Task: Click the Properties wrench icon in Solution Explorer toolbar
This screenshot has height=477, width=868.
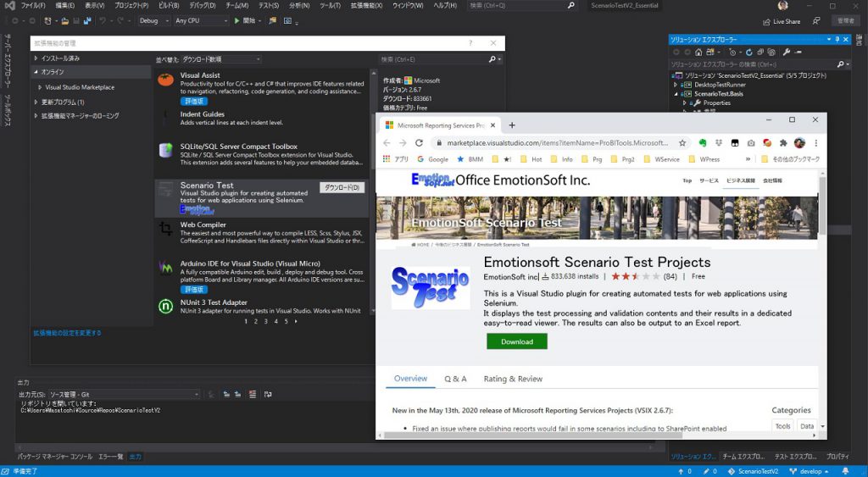Action: click(x=787, y=52)
